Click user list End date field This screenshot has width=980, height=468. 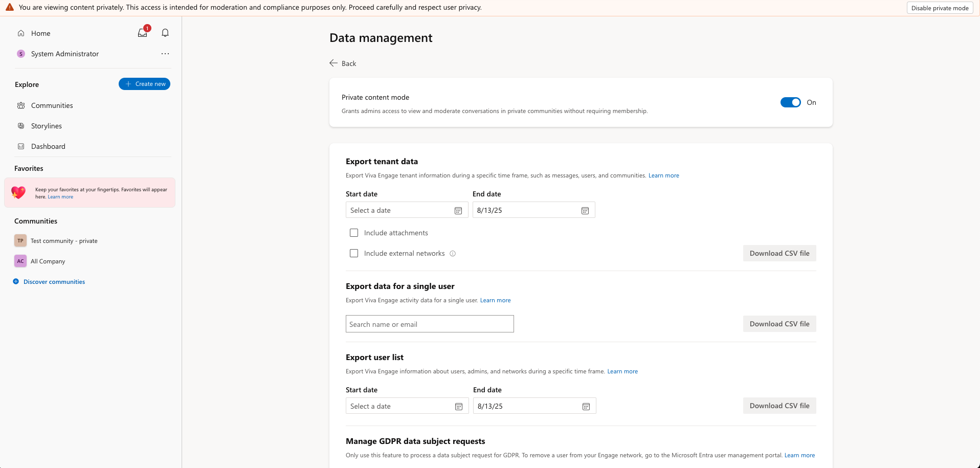pos(534,406)
